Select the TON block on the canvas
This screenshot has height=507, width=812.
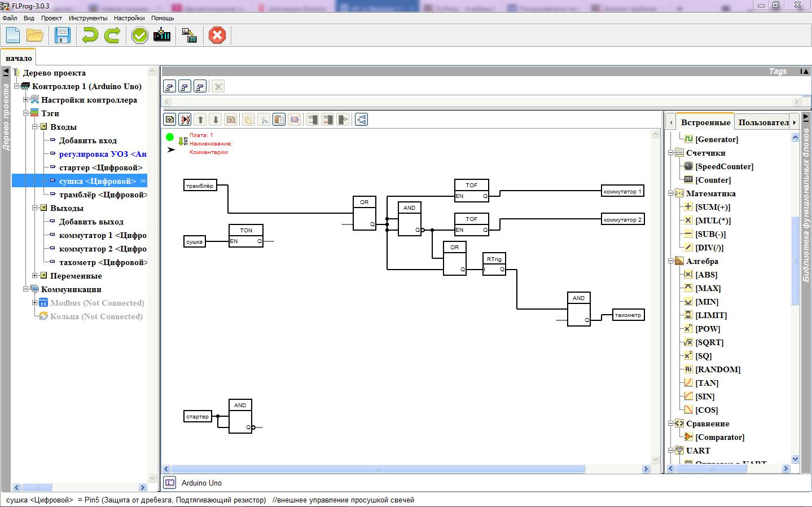(x=246, y=236)
